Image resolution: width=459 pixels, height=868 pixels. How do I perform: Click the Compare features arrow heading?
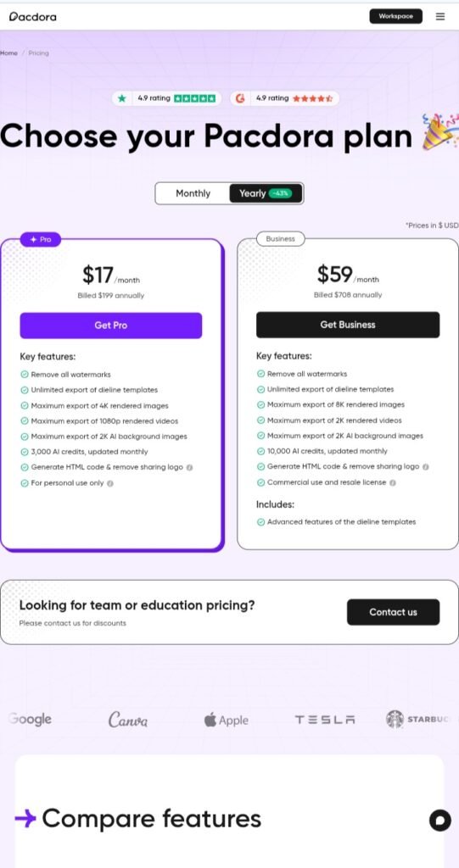[x=137, y=819]
